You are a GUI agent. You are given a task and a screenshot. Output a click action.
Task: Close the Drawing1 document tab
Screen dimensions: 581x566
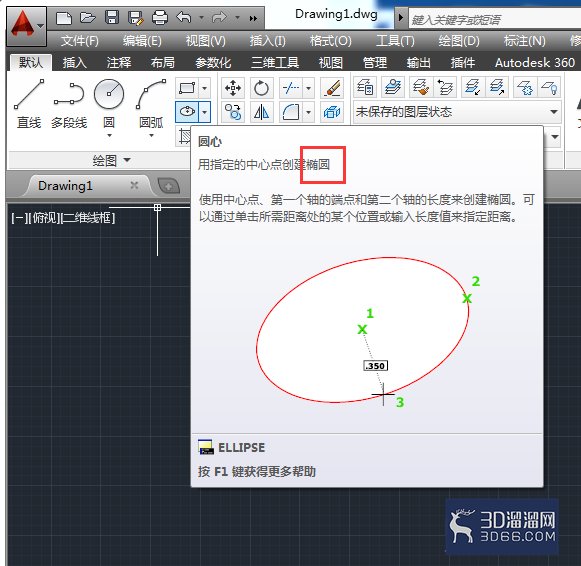tap(135, 185)
